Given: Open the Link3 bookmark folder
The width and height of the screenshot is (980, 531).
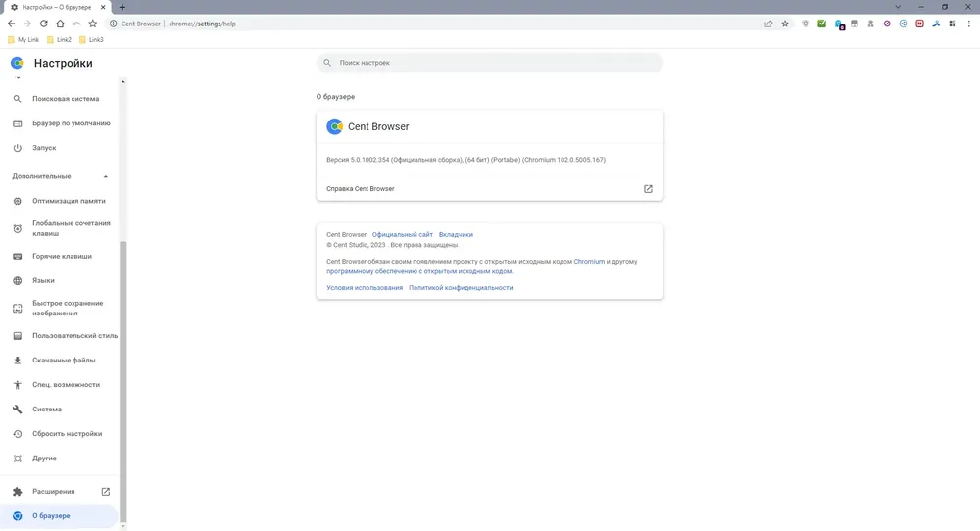Looking at the screenshot, I should click(x=91, y=40).
